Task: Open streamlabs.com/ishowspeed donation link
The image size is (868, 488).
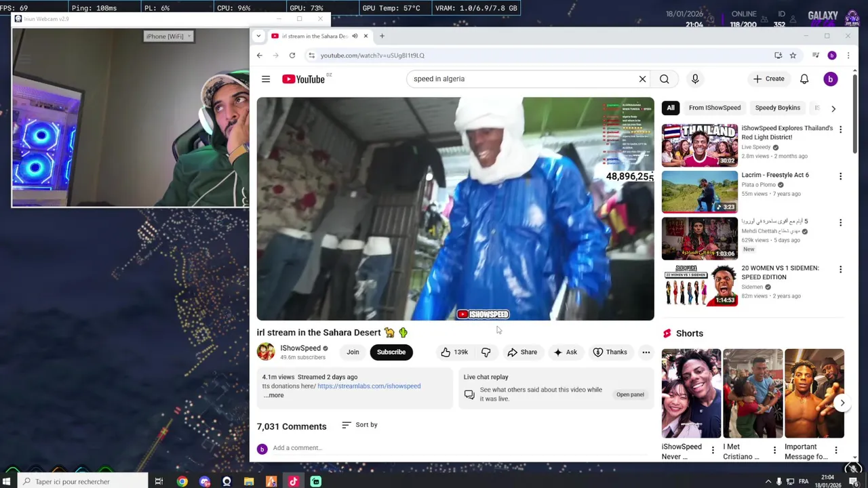Action: (x=369, y=386)
